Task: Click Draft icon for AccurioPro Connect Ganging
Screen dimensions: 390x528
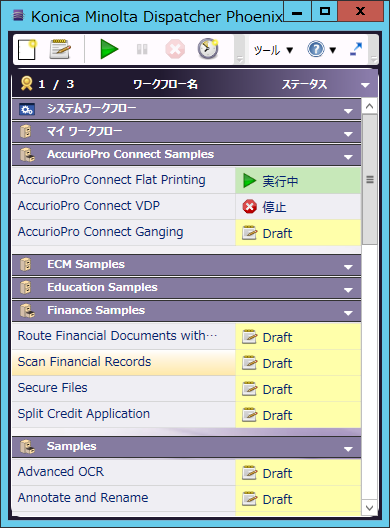Action: point(250,233)
